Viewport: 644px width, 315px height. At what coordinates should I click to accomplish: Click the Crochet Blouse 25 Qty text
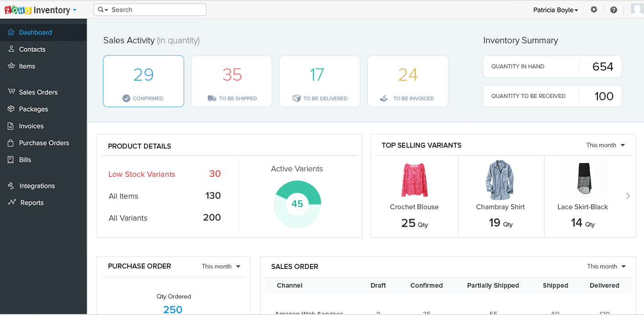pos(414,223)
